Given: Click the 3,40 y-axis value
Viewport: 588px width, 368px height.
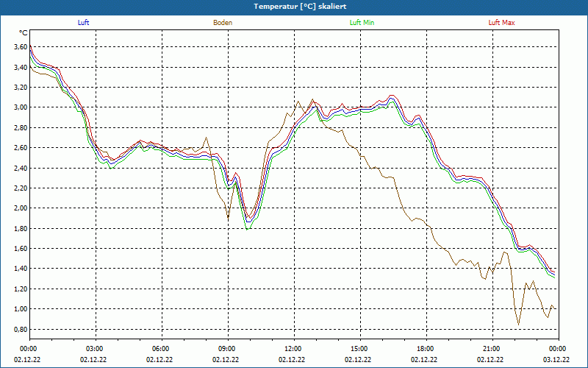Looking at the screenshot, I should (21, 67).
